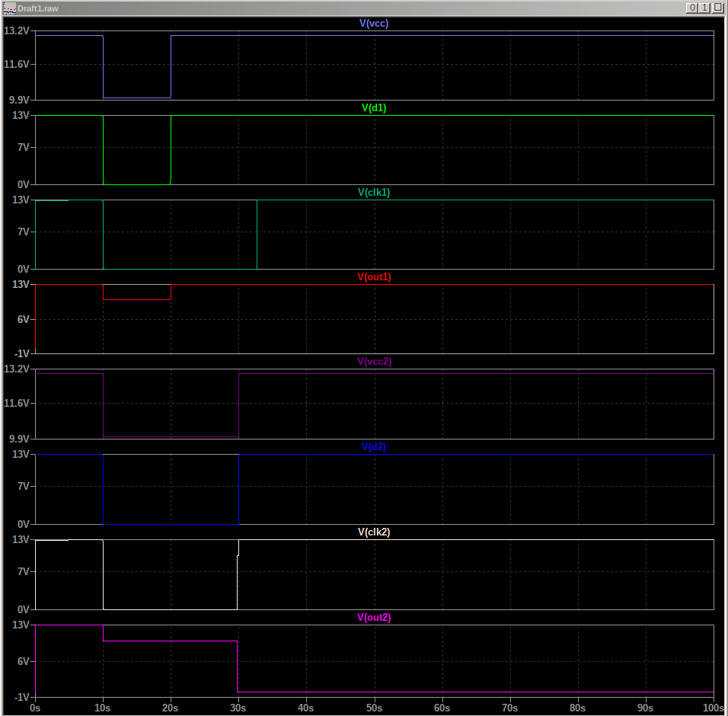This screenshot has width=728, height=716.
Task: Click the V(out2) trace label
Action: pyautogui.click(x=374, y=617)
